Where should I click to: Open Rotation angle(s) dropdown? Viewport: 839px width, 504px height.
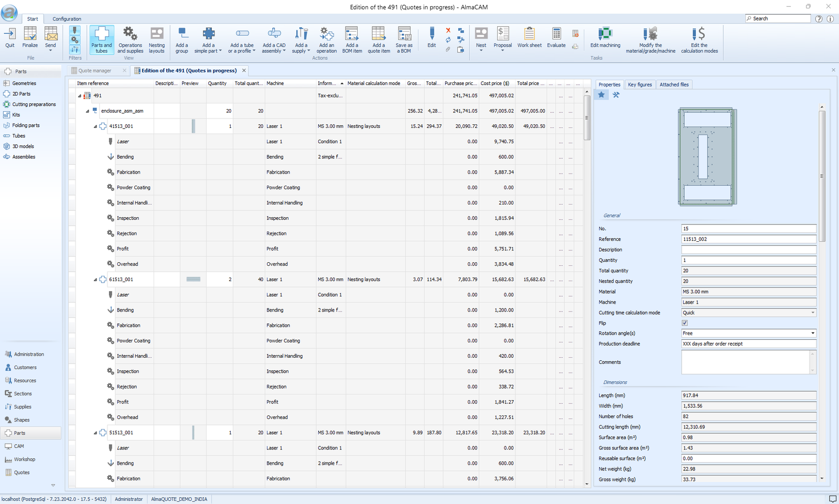pyautogui.click(x=813, y=334)
